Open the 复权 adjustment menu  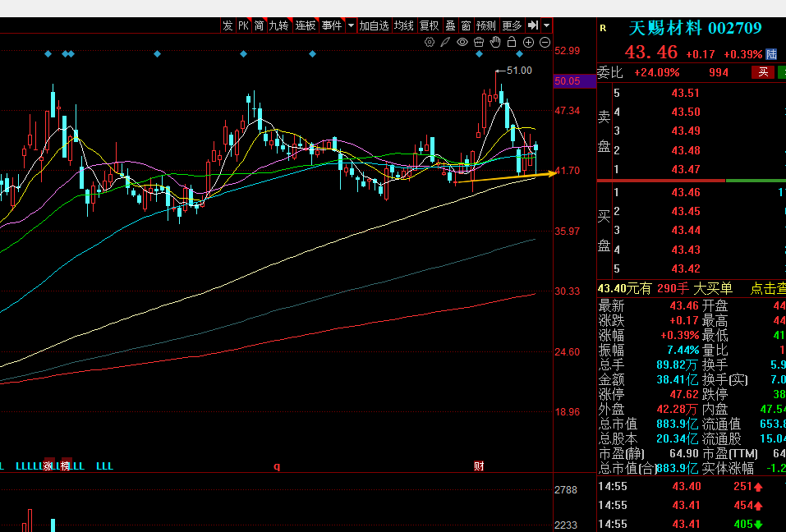point(429,25)
